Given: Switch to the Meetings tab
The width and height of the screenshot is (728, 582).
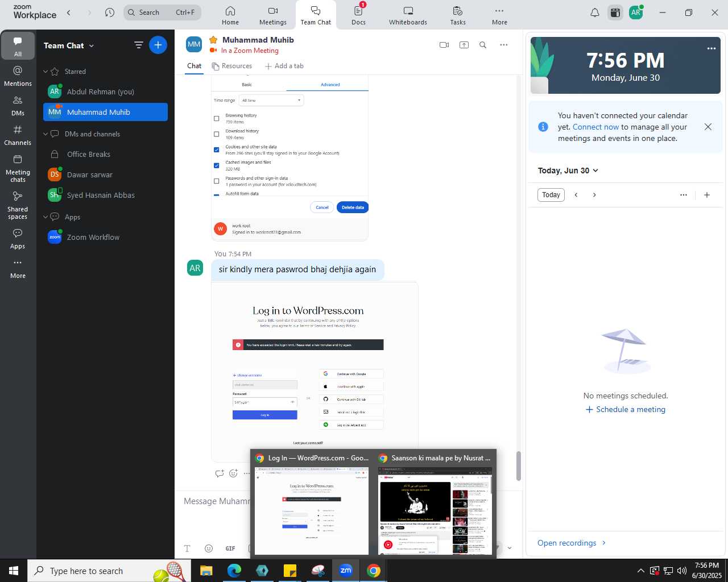Looking at the screenshot, I should [273, 15].
